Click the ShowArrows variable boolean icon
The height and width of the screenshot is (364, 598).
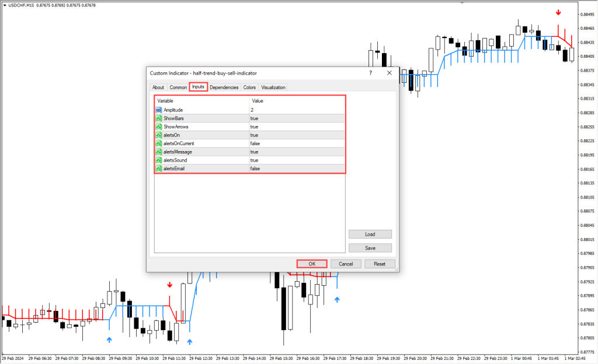pyautogui.click(x=159, y=127)
